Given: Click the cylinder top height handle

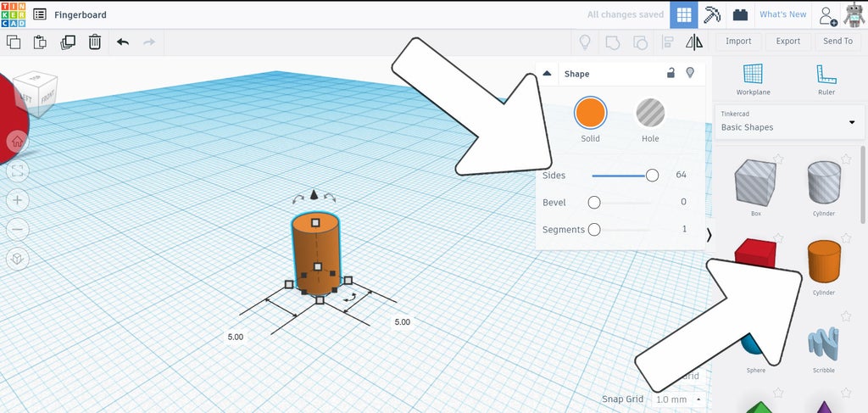Looking at the screenshot, I should pyautogui.click(x=315, y=222).
